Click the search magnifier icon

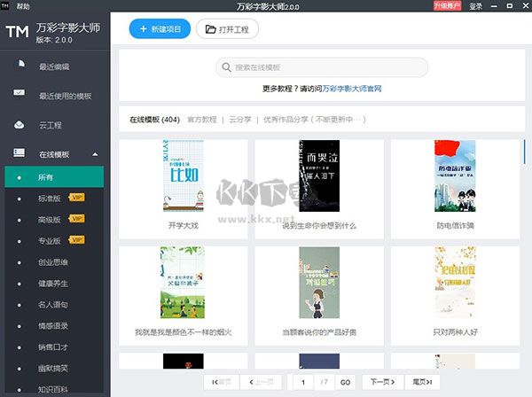pos(226,67)
